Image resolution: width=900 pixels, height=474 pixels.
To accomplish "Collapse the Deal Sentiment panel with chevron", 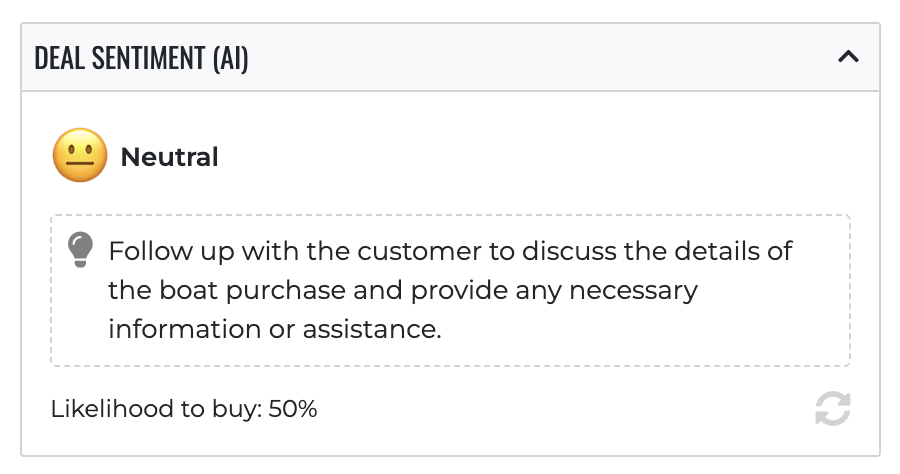I will pyautogui.click(x=848, y=57).
